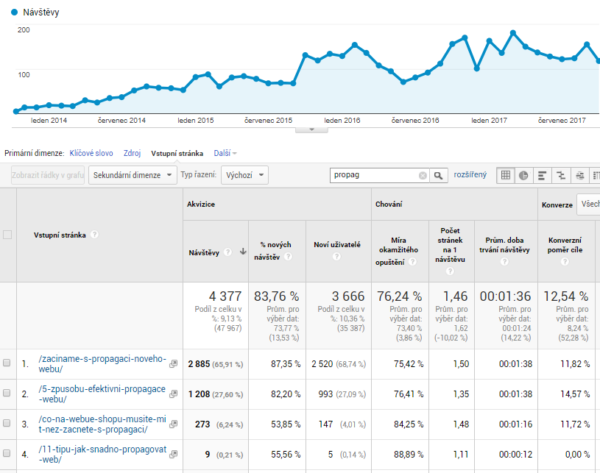Select the comparison view icon

coord(561,175)
